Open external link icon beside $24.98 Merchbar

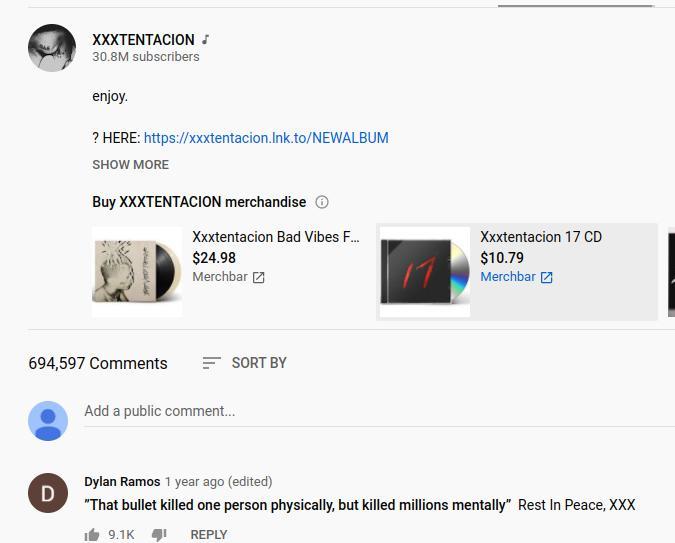click(x=258, y=277)
